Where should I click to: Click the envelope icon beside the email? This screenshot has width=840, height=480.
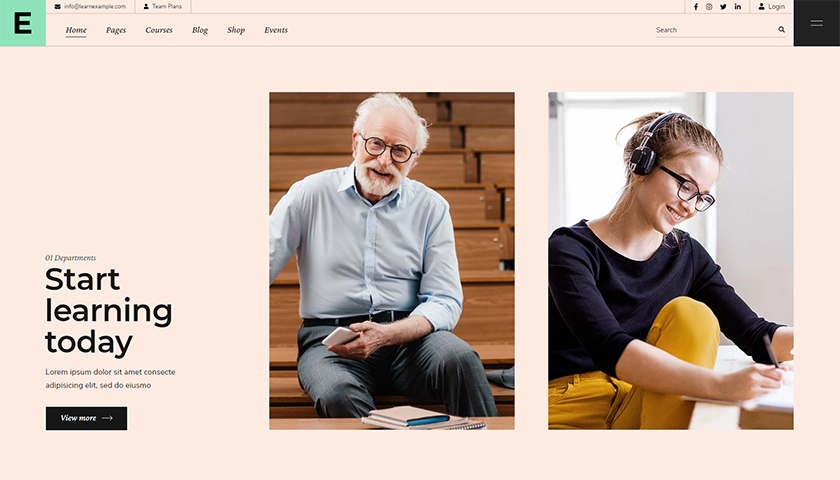58,7
